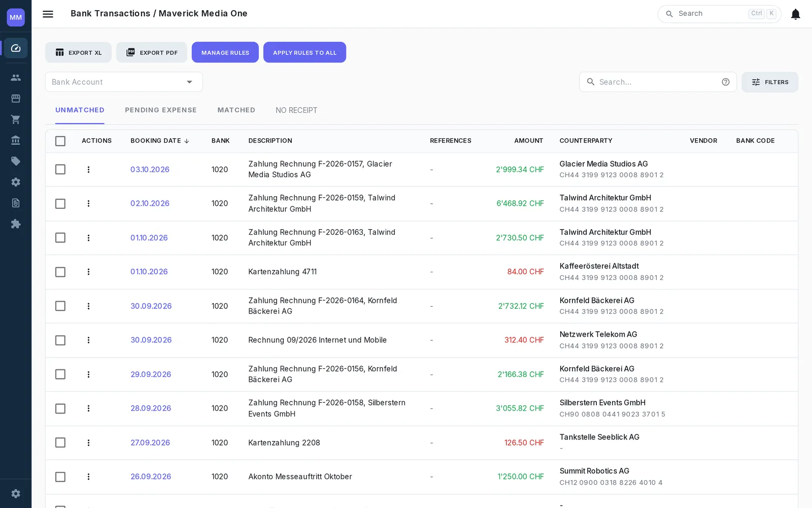Open the Filters panel
This screenshot has height=508, width=812.
click(770, 82)
